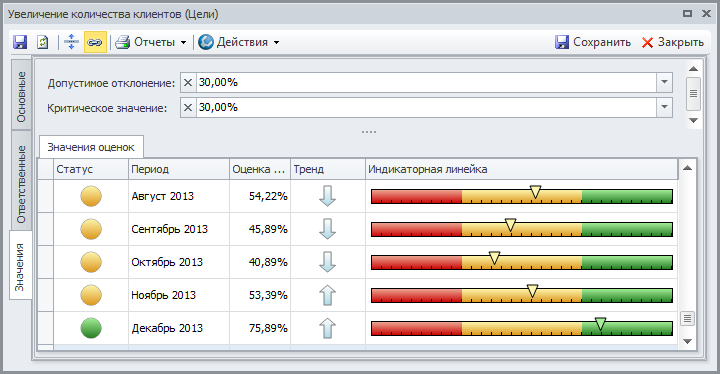Open the Действия dropdown arrow
Image resolution: width=720 pixels, height=374 pixels.
[276, 42]
